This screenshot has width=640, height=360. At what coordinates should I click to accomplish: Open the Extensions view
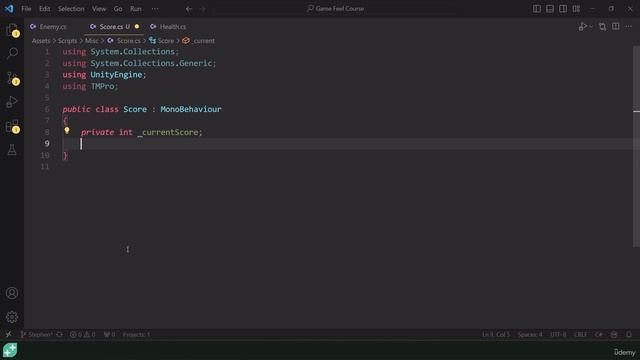tap(12, 126)
